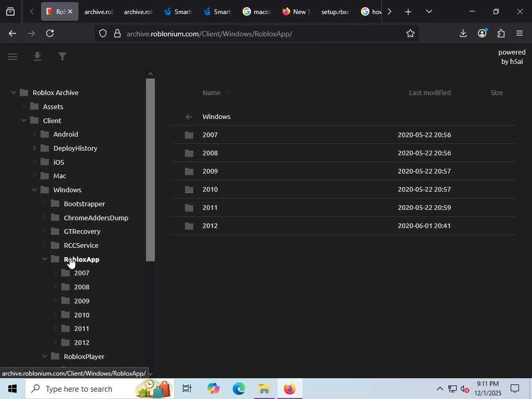Viewport: 532px width, 399px height.
Task: Open Firefox View icon in tab bar
Action: click(x=10, y=12)
